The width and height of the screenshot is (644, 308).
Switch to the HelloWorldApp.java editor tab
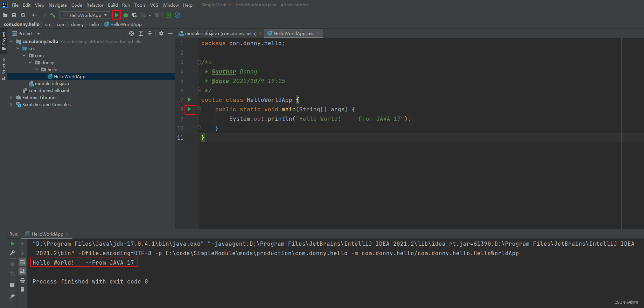point(293,33)
